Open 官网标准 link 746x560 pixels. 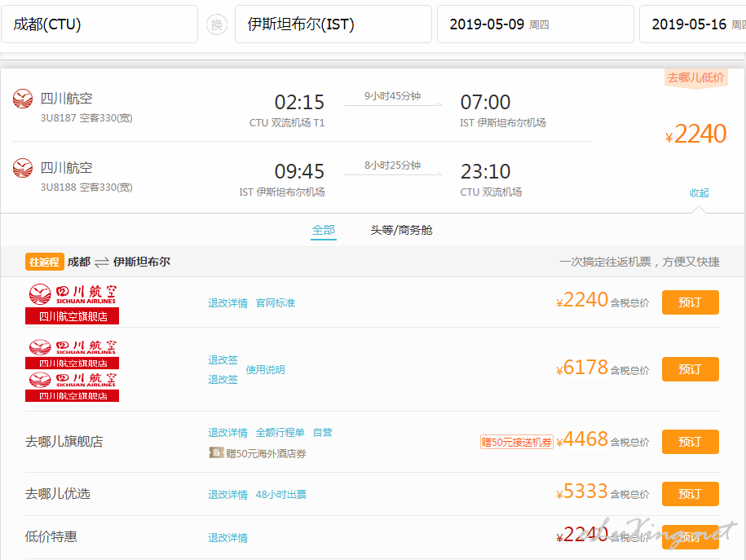276,303
